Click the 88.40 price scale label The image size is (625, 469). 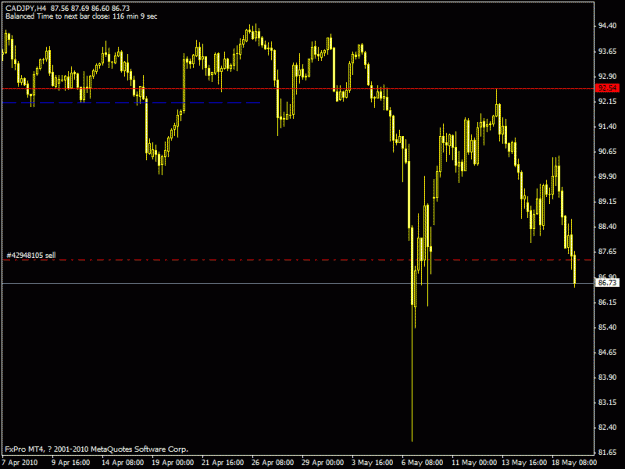pos(607,227)
